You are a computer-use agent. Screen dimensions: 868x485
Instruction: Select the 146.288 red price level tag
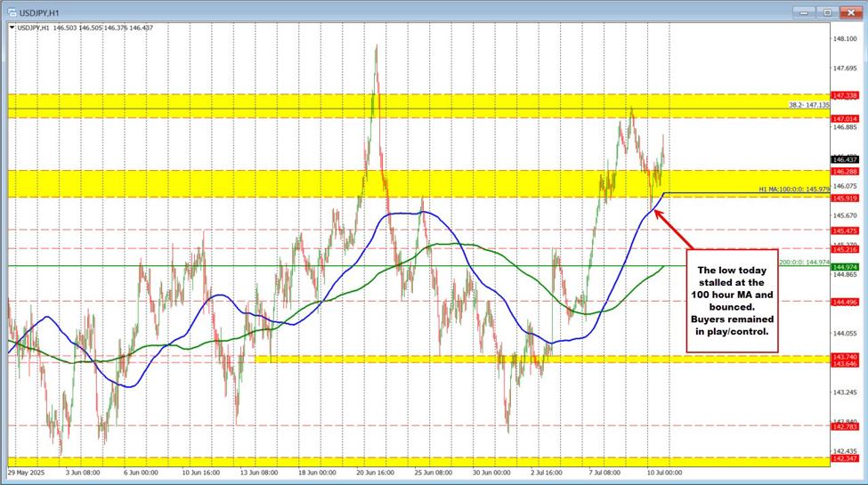[846, 172]
